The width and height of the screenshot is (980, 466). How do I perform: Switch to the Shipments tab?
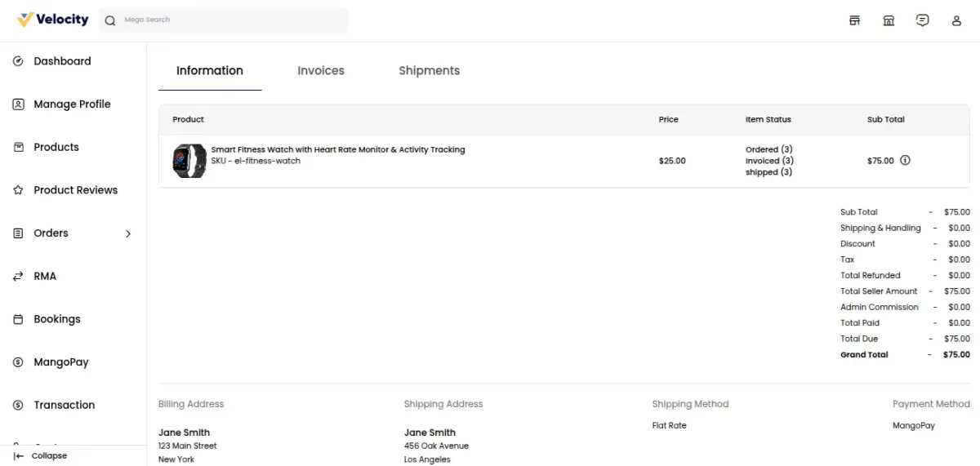(x=430, y=71)
